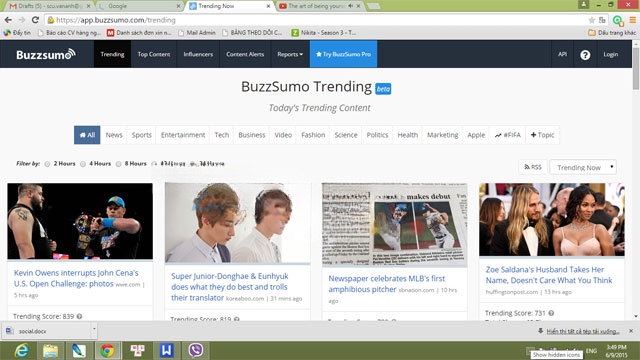Select the 2 Hours filter
This screenshot has height=360, width=640.
(47, 164)
